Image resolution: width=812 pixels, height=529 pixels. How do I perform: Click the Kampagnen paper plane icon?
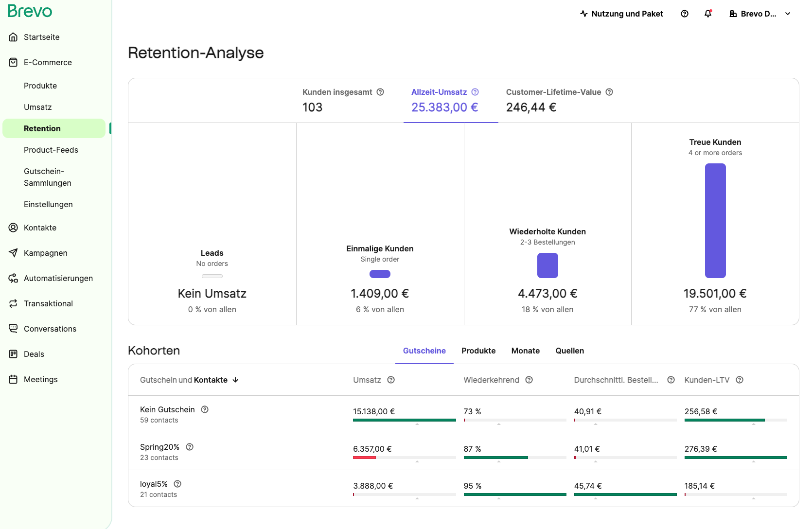[x=14, y=253]
